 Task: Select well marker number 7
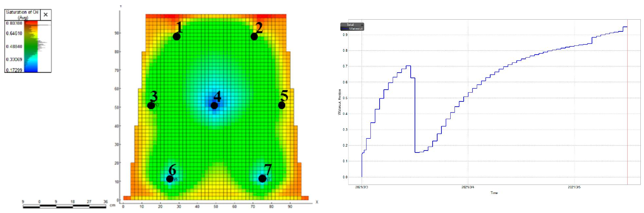click(262, 178)
